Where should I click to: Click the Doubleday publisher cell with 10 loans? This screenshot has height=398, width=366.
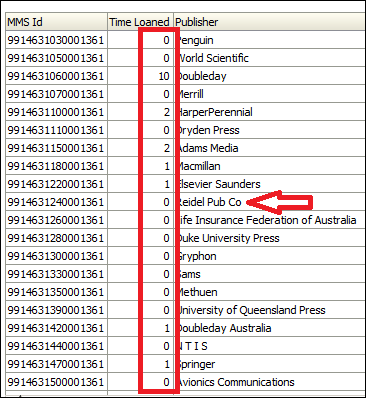pos(269,76)
